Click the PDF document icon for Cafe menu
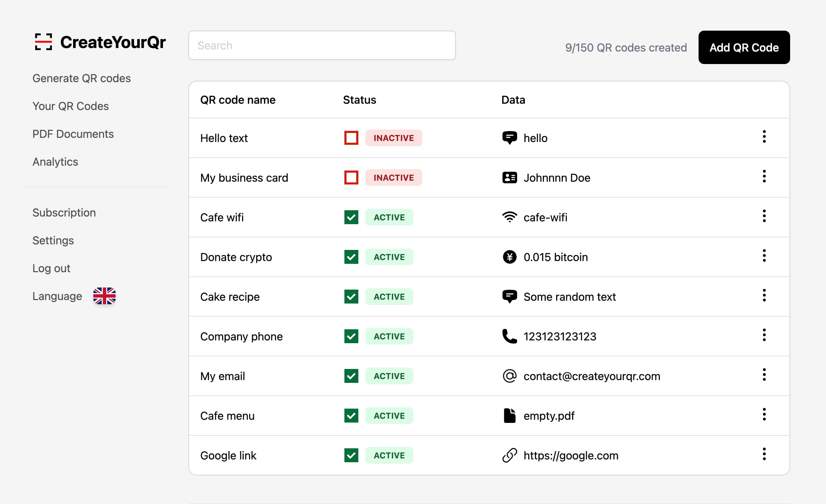This screenshot has width=826, height=504. (508, 416)
